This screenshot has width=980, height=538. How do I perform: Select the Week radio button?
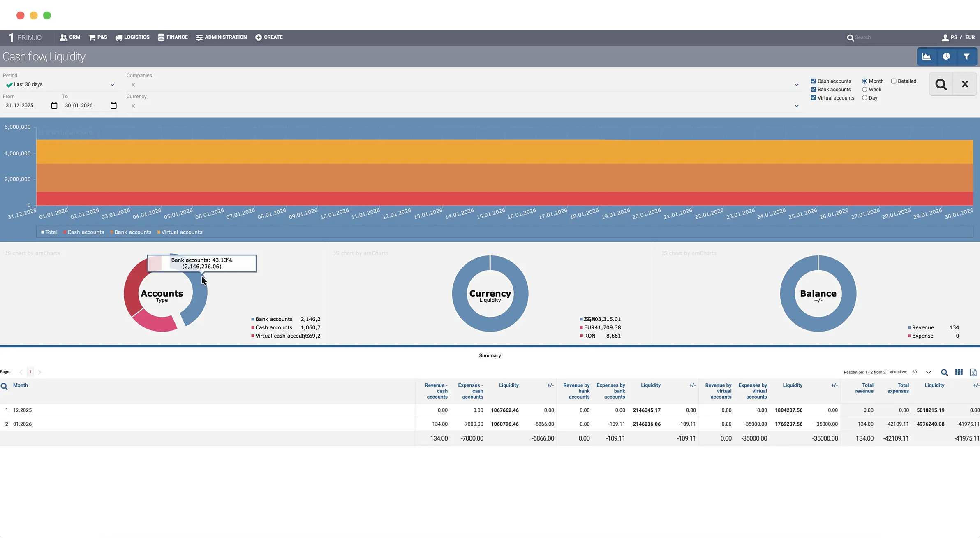click(x=864, y=90)
